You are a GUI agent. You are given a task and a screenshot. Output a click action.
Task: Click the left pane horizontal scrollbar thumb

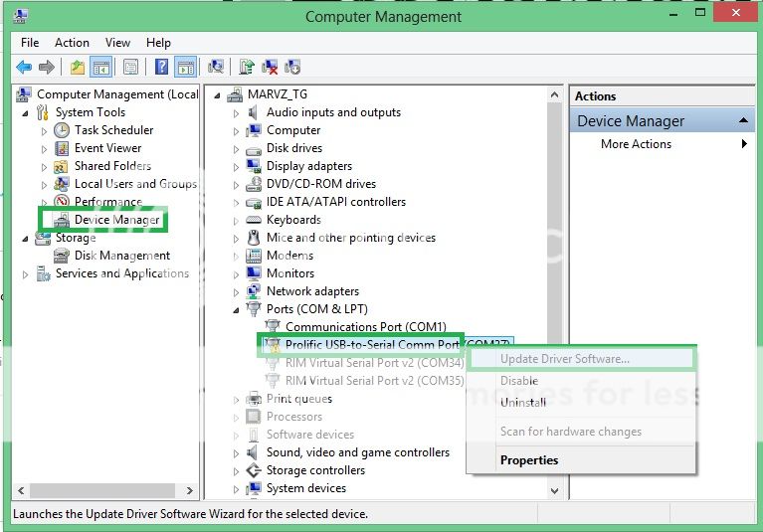[x=102, y=490]
